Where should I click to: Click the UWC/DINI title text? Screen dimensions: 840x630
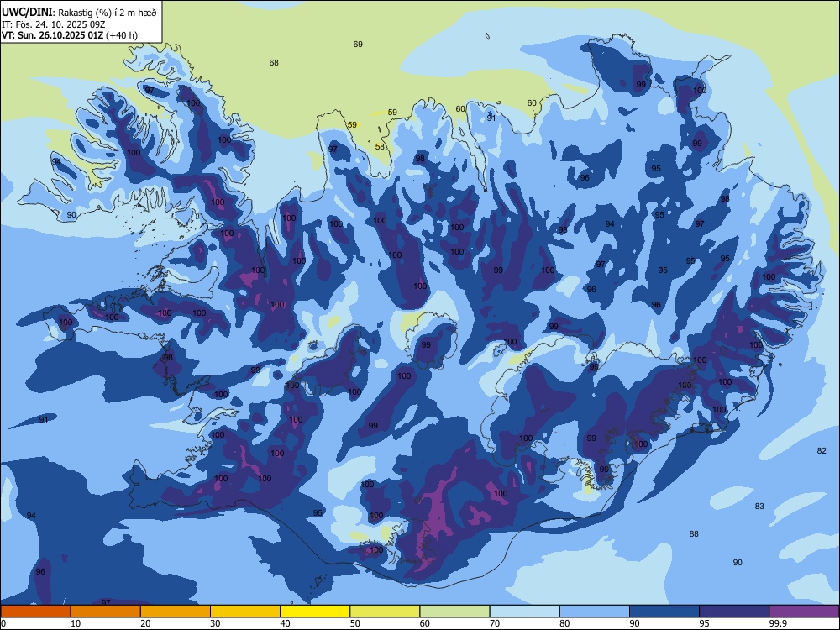click(x=27, y=12)
